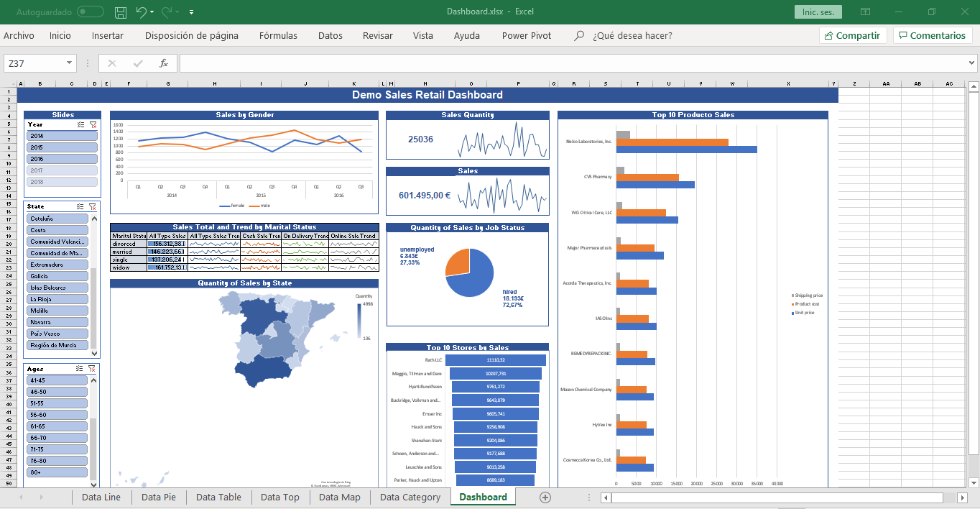Click the 25036 Sales Quantity value
The image size is (980, 509).
point(420,139)
